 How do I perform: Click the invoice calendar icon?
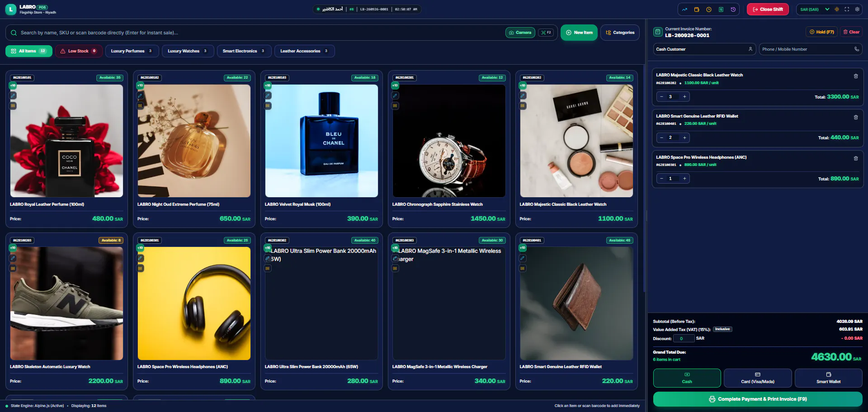(658, 32)
